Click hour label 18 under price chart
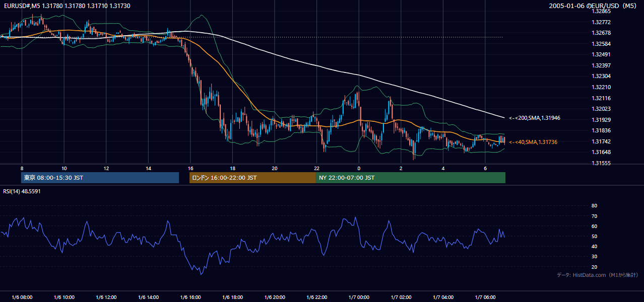Screen dimensions: 644x302 click(232, 168)
